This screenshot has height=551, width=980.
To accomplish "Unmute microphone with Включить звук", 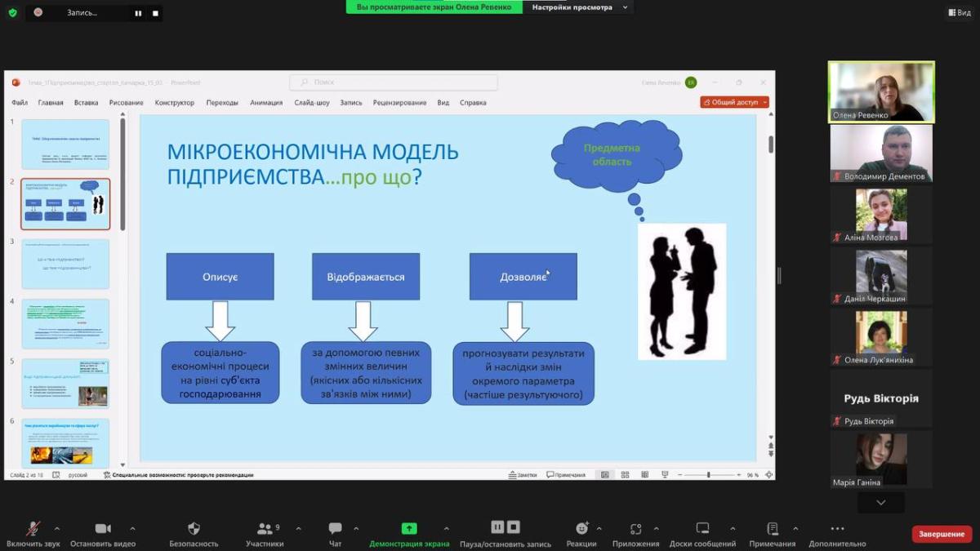I will pyautogui.click(x=33, y=529).
